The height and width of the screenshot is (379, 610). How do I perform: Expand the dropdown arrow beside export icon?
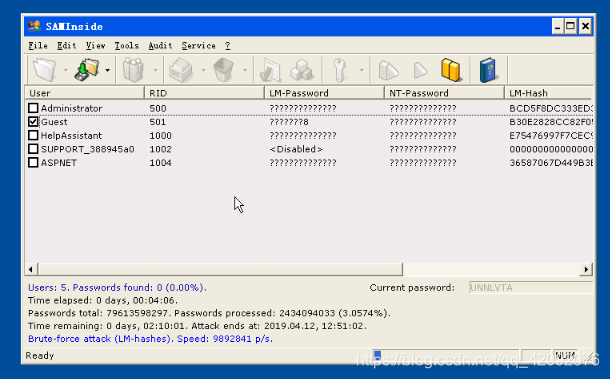coord(203,70)
